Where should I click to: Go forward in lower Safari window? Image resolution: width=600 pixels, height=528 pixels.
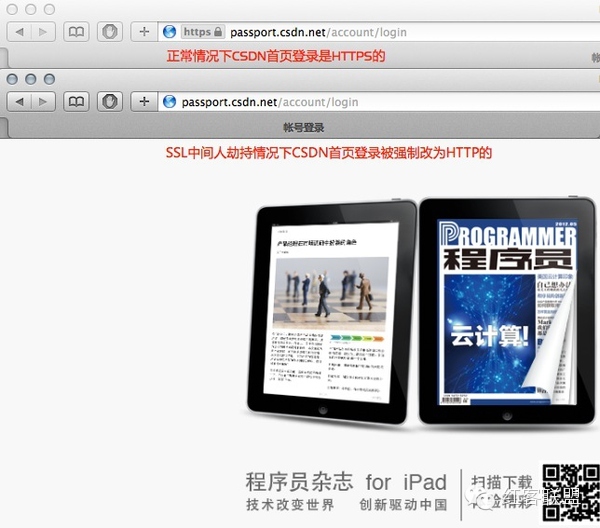pos(43,102)
